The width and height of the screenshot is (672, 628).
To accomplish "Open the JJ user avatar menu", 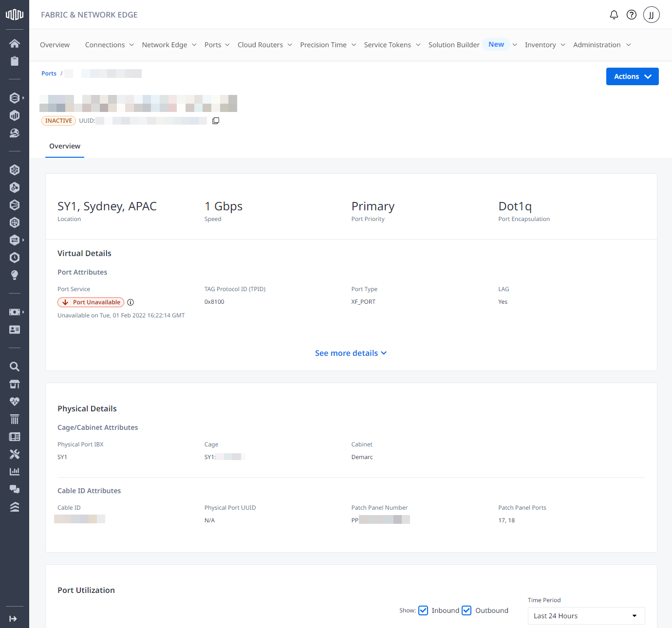I will 652,15.
